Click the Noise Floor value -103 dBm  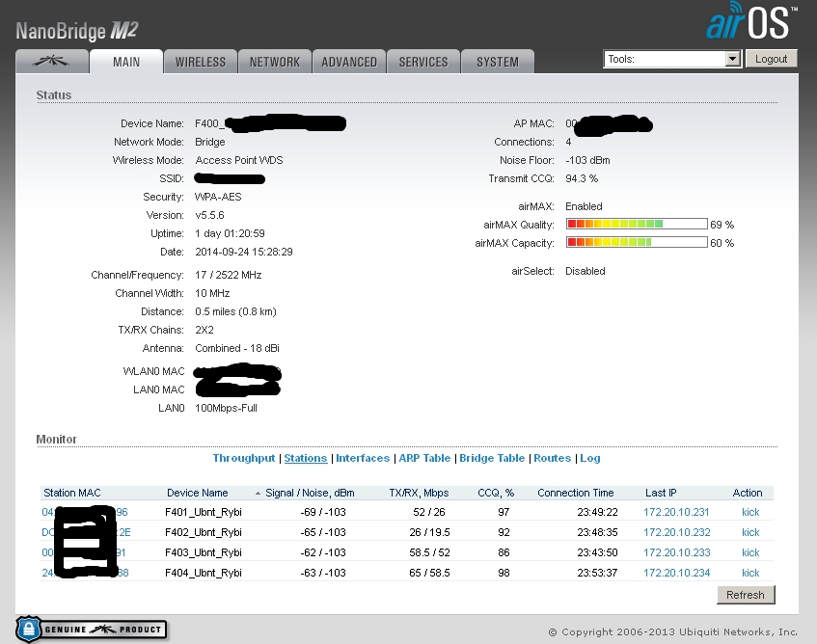[587, 160]
